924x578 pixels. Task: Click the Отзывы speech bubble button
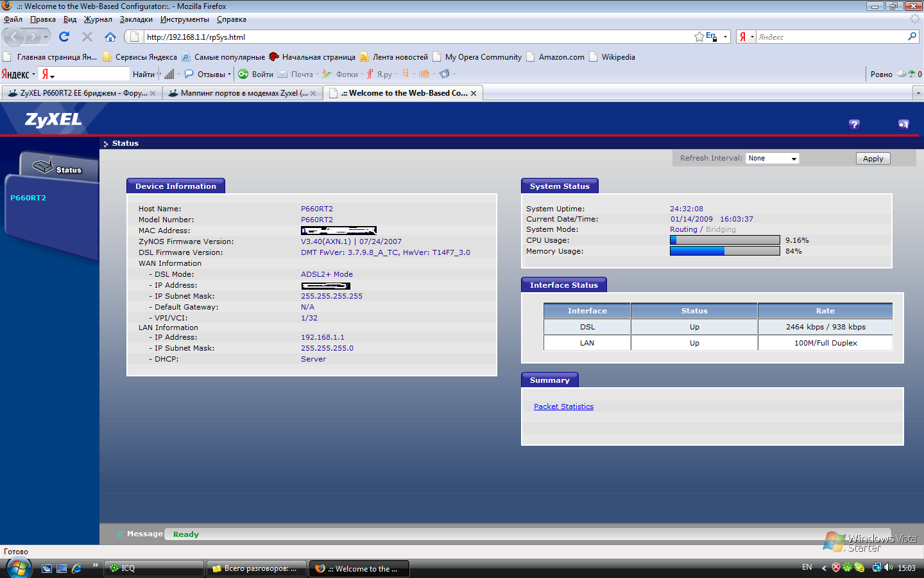pyautogui.click(x=207, y=74)
